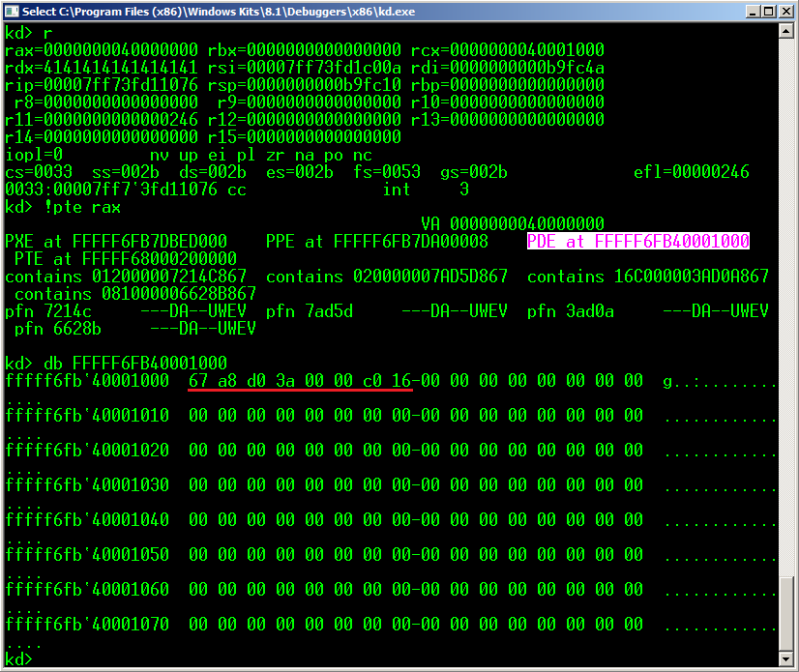Click the address fffff6fb'40001030 in dump
This screenshot has height=672, width=799.
point(87,484)
